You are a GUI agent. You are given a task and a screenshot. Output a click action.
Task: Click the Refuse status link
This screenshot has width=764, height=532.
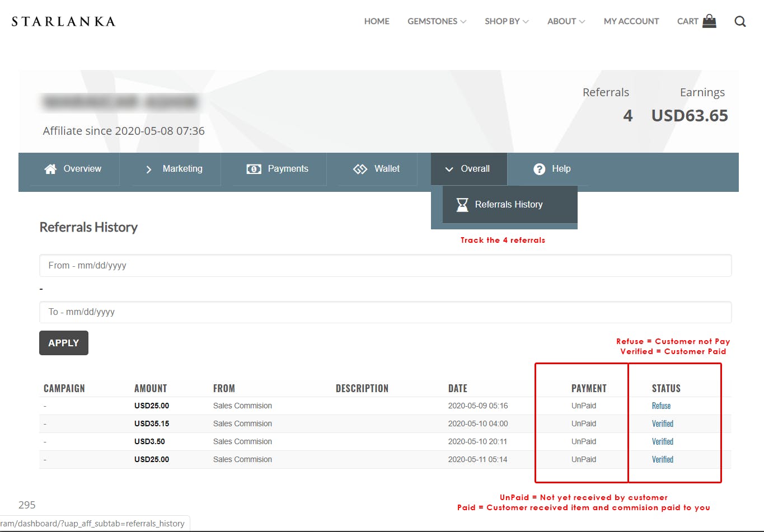click(x=661, y=406)
